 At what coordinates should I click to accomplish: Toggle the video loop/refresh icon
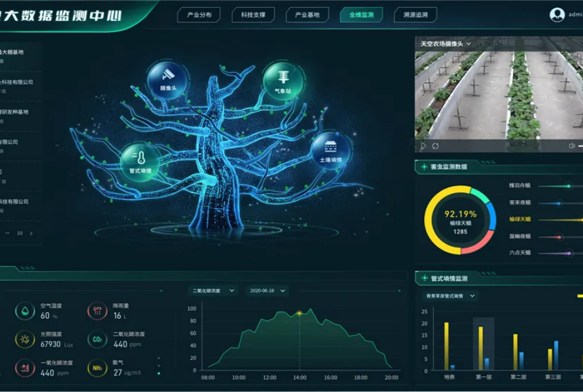click(436, 146)
